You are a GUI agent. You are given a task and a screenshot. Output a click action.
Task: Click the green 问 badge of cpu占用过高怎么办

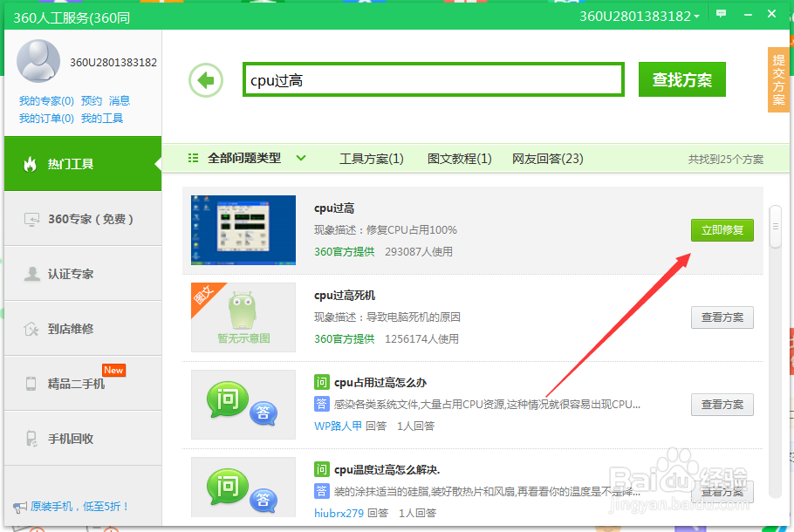322,382
